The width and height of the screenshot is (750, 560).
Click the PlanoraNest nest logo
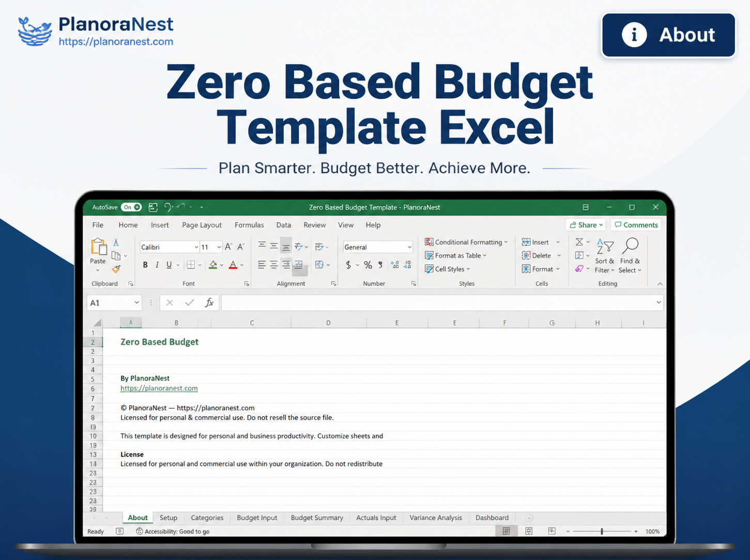click(35, 32)
